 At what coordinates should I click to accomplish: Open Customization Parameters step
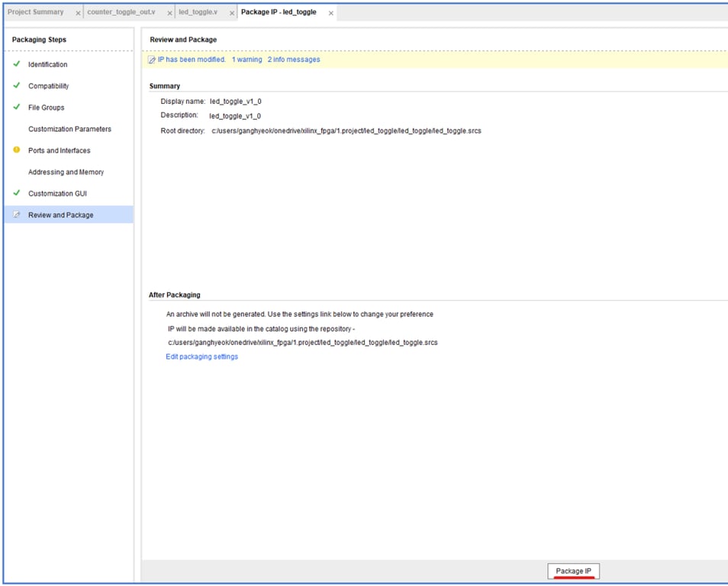tap(69, 129)
